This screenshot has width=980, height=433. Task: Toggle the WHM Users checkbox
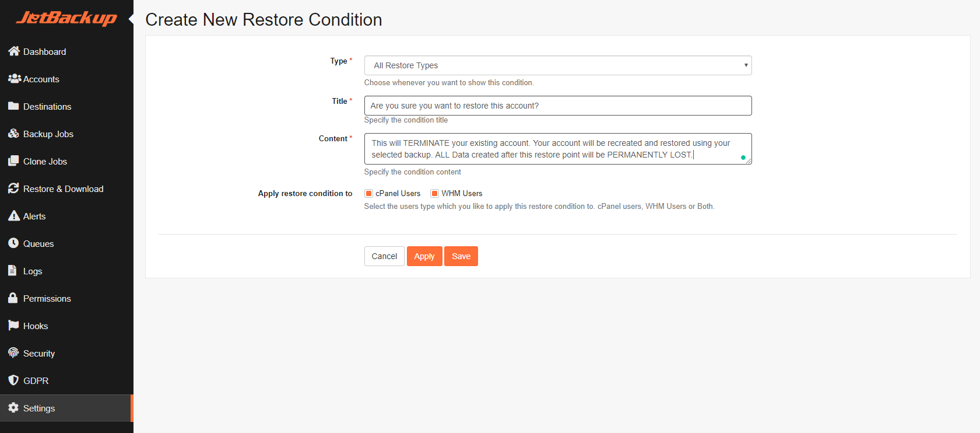click(434, 194)
